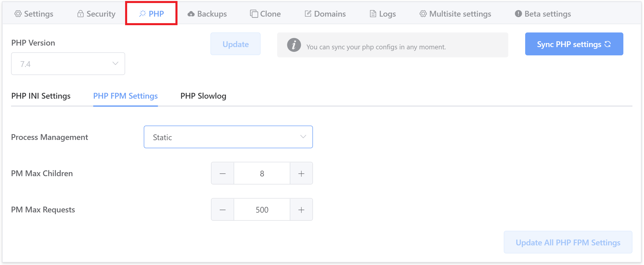644x265 pixels.
Task: Click the Settings gear icon
Action: 18,14
